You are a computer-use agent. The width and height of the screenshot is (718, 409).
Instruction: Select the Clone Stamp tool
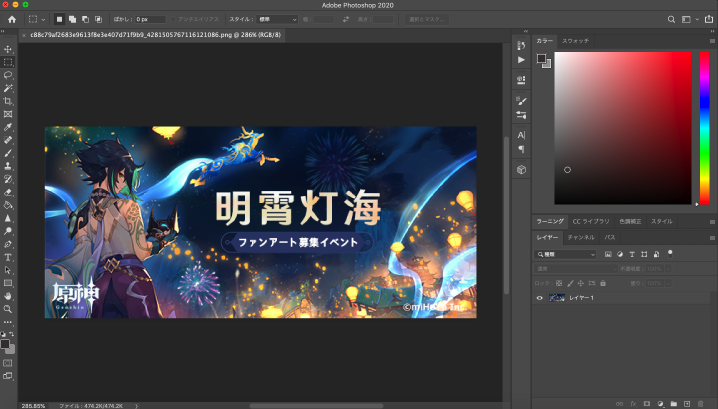tap(8, 166)
